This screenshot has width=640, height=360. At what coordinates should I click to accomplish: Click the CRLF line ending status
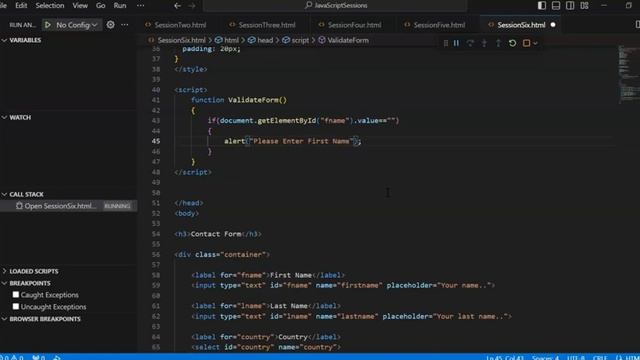(x=600, y=358)
